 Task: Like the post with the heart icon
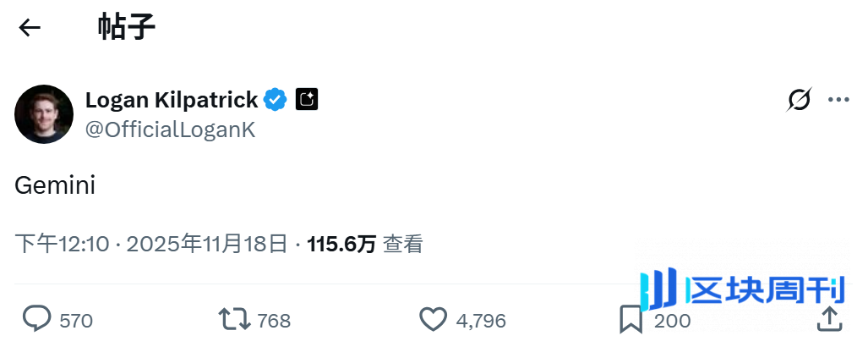click(x=433, y=319)
